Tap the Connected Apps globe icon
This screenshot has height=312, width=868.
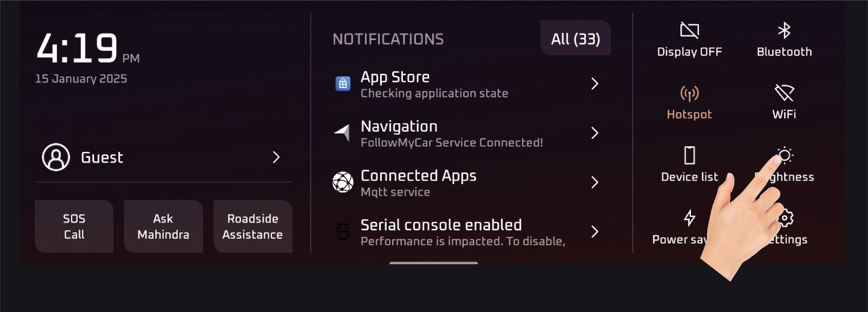point(343,182)
